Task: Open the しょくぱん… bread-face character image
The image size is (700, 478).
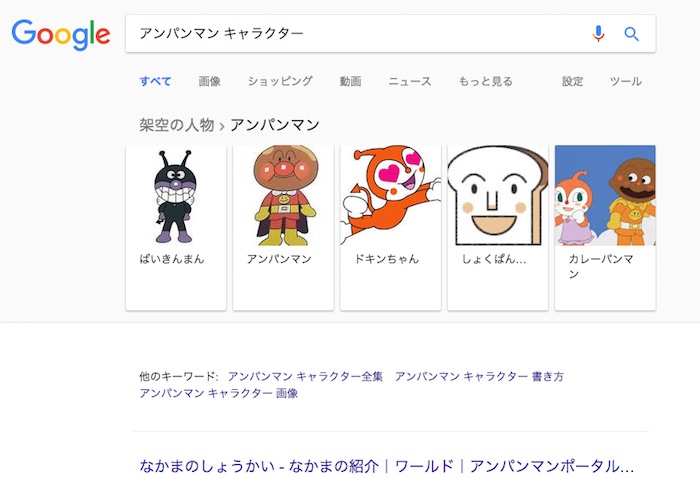Action: 497,195
